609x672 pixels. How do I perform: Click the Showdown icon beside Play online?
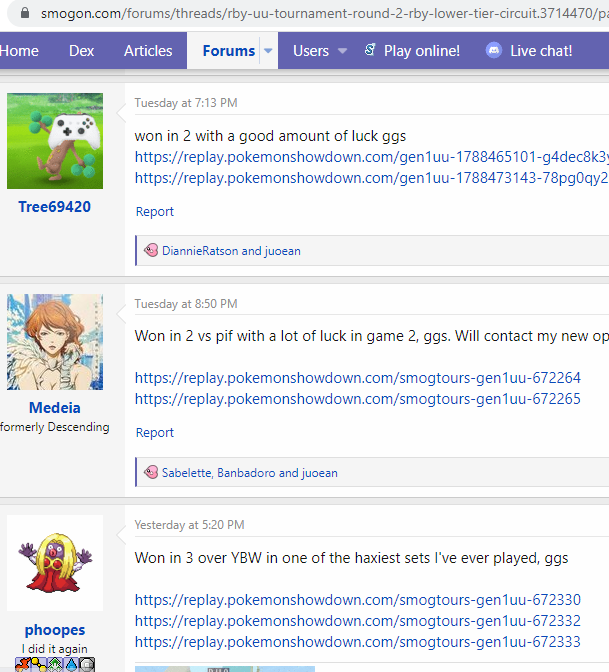[370, 50]
